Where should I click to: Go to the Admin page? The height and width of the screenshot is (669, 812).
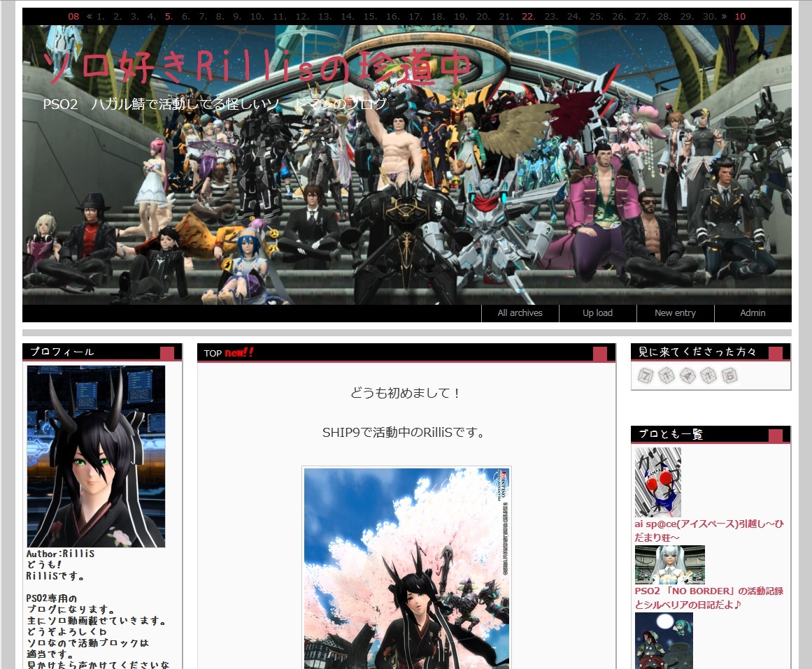click(753, 312)
